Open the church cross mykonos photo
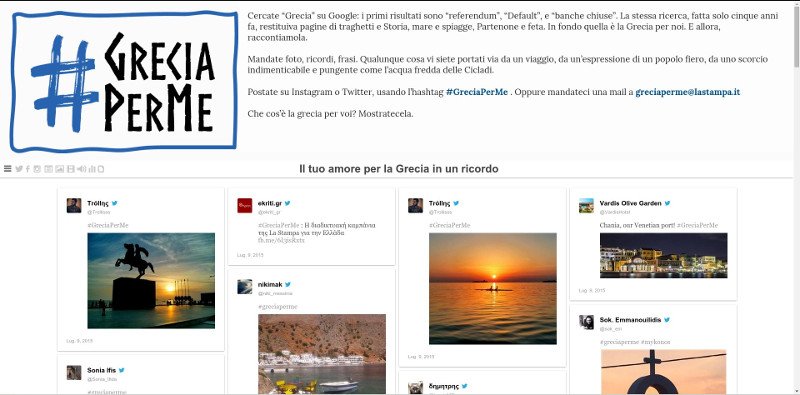This screenshot has height=395, width=800. click(663, 372)
